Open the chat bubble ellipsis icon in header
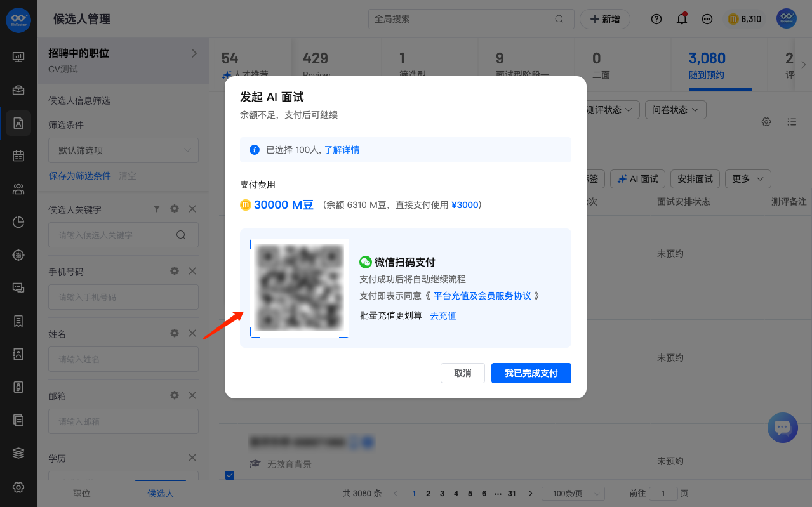This screenshot has height=507, width=812. (707, 19)
